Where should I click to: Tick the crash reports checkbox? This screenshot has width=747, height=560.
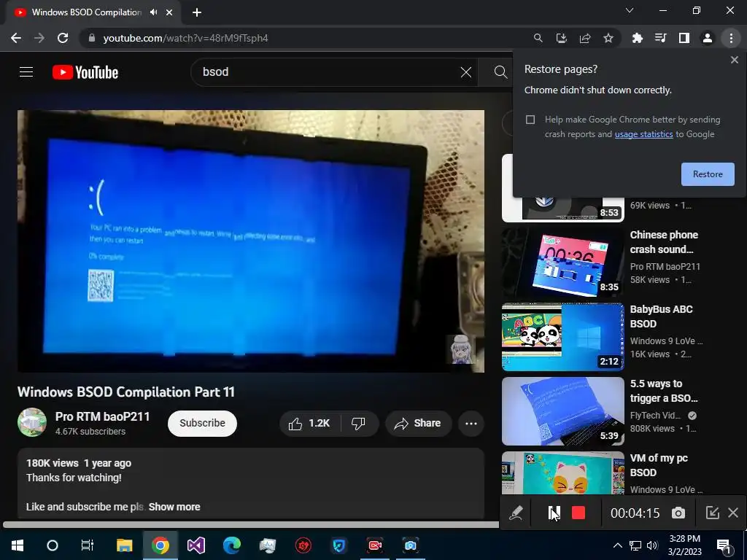click(x=530, y=120)
